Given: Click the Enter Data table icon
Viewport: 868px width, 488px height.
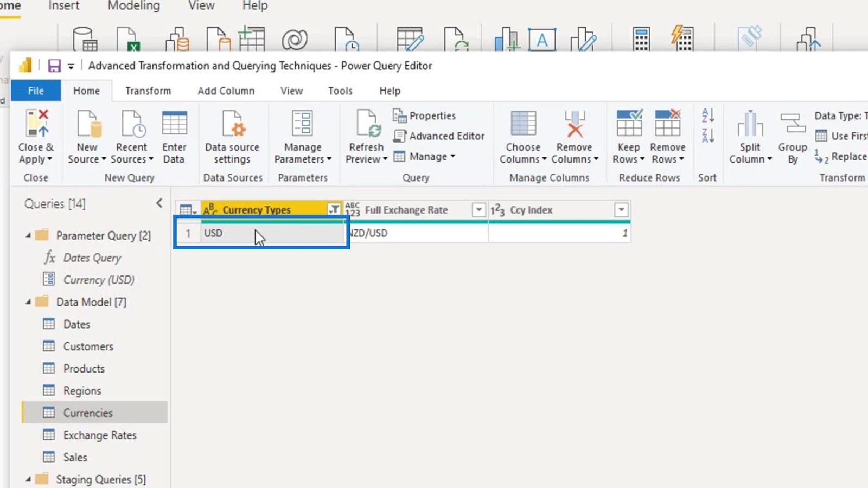Looking at the screenshot, I should pyautogui.click(x=174, y=123).
